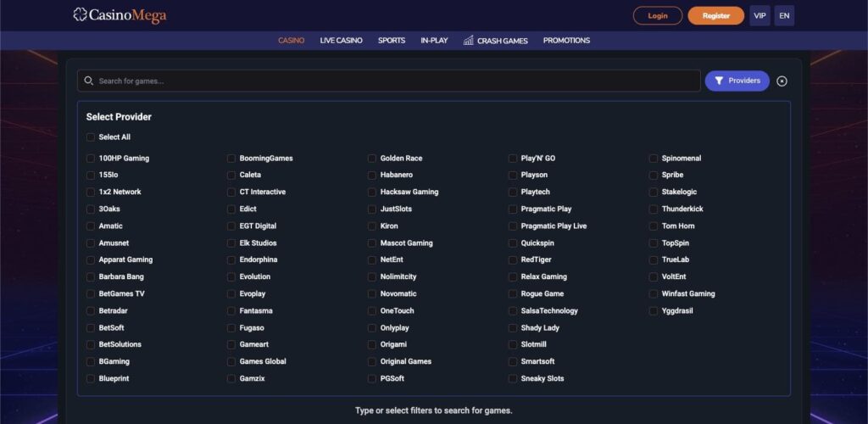This screenshot has height=424, width=868.
Task: Toggle the Providers filter button
Action: [737, 81]
